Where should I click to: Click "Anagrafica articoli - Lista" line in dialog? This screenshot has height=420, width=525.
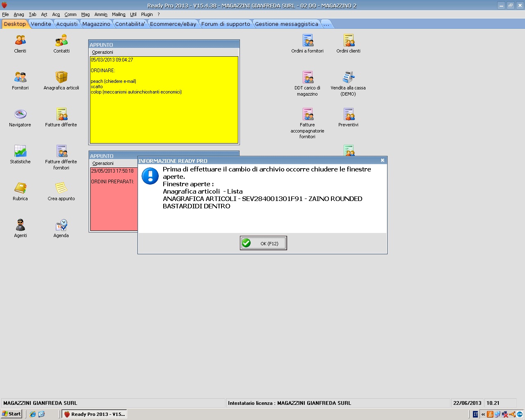coord(203,192)
